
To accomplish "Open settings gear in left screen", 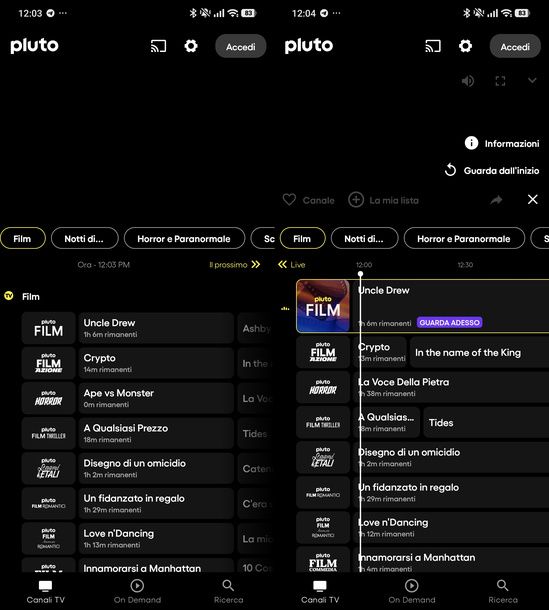I will pos(191,46).
